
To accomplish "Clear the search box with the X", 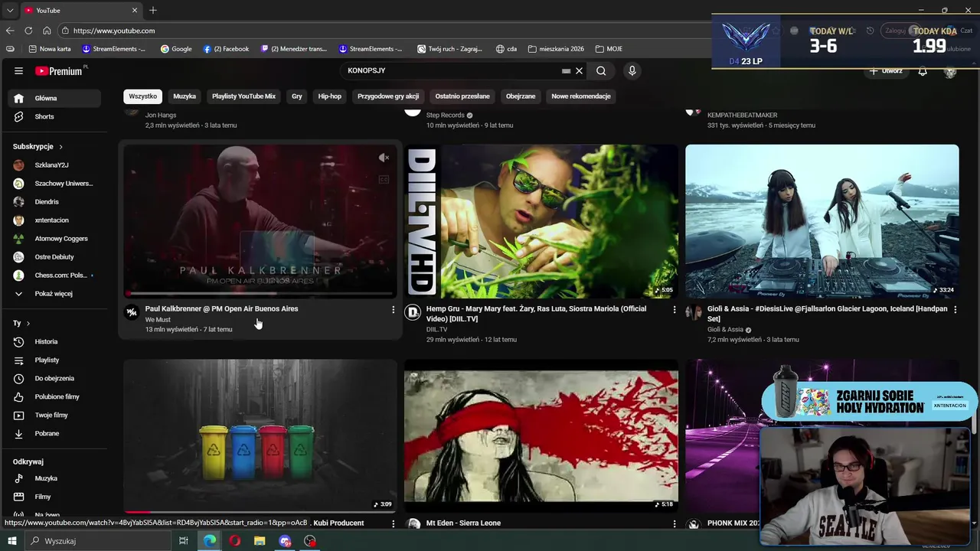I will 579,70.
